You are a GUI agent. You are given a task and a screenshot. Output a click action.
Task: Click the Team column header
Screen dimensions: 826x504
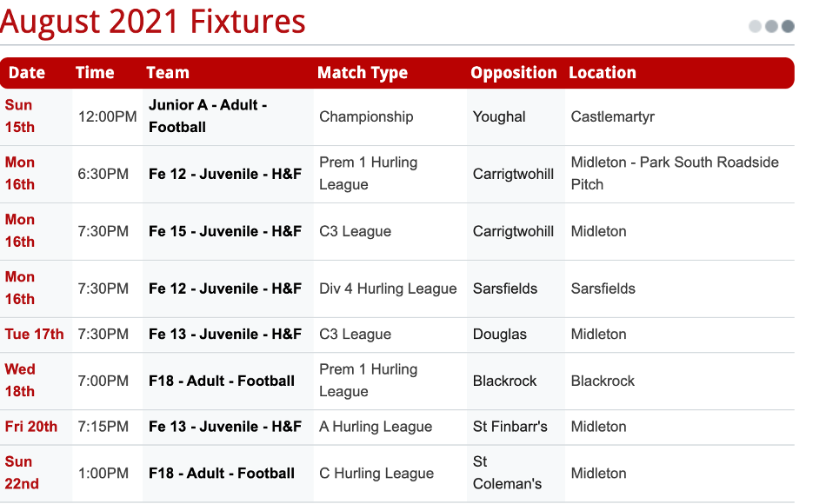click(x=168, y=73)
